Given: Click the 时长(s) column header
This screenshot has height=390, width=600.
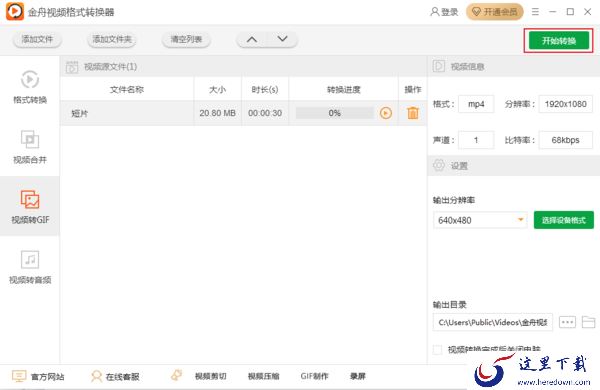Looking at the screenshot, I should [x=265, y=90].
